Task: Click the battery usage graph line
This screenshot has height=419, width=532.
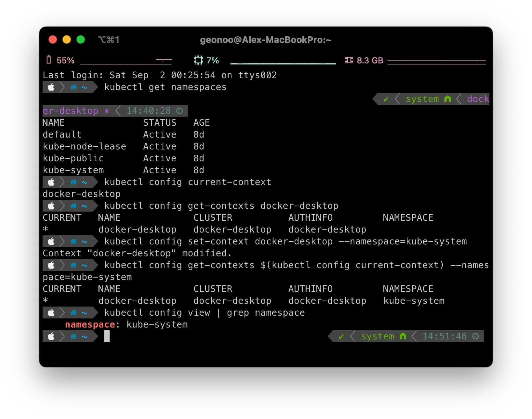Action: 126,62
